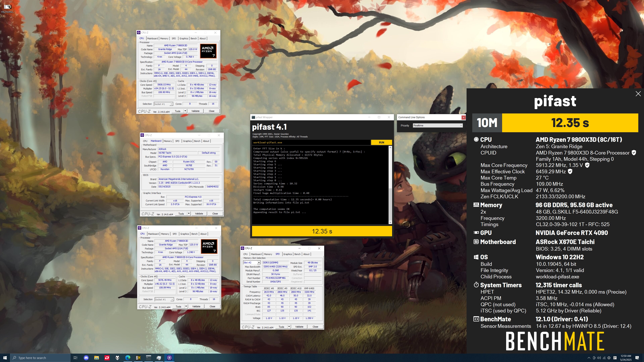Open the Priority Realtime dropdown
Image resolution: width=644 pixels, height=362 pixels.
click(438, 125)
